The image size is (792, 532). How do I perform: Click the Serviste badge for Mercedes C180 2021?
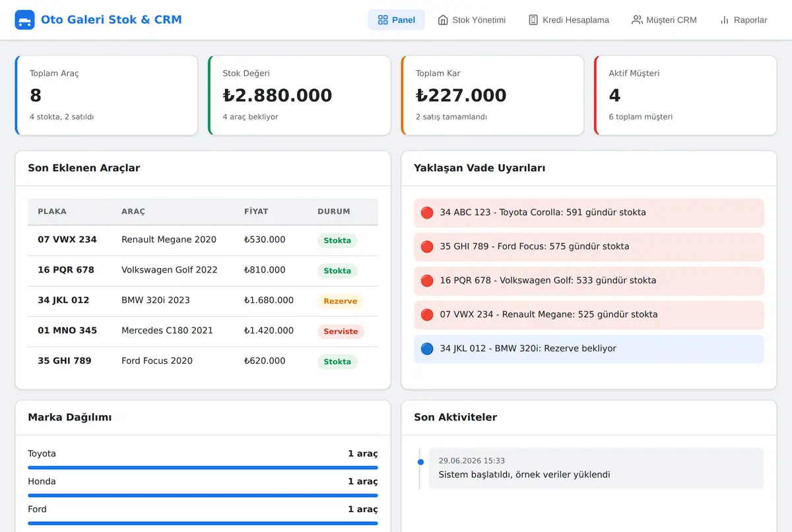pyautogui.click(x=341, y=331)
